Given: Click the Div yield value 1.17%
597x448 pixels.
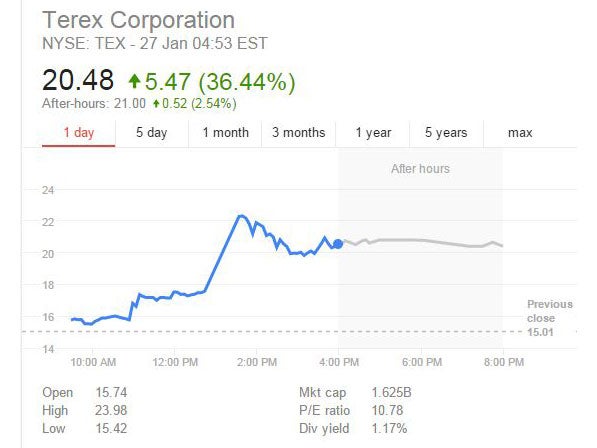Looking at the screenshot, I should 389,429.
